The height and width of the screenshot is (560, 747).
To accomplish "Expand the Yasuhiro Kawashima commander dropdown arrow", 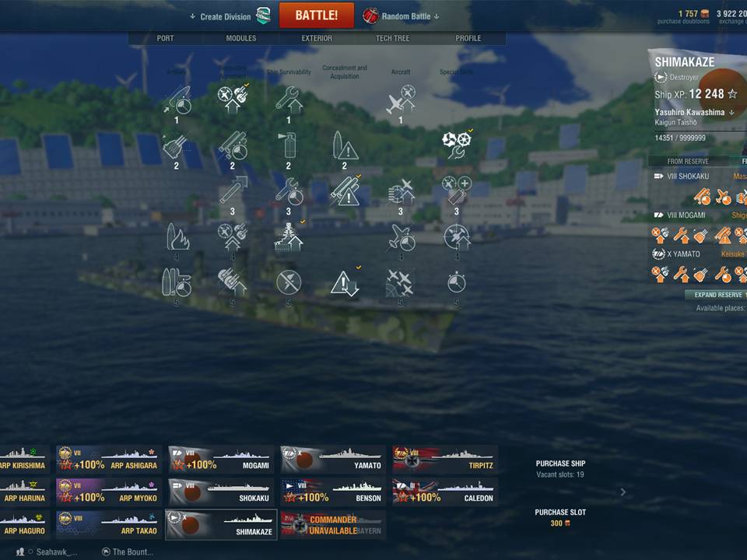I will 731,112.
